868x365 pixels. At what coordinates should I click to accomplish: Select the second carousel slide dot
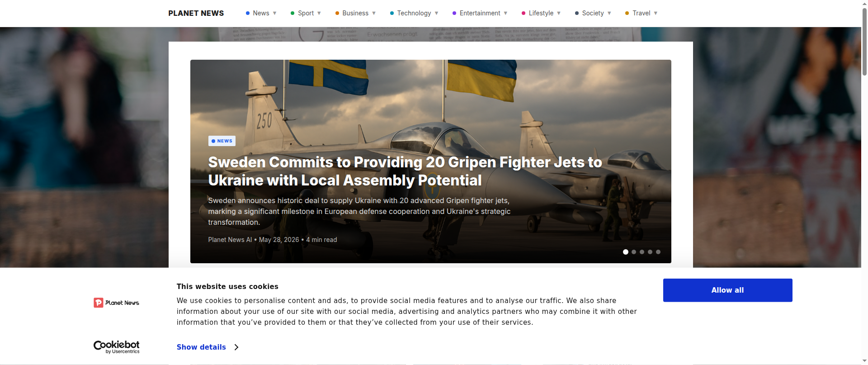pyautogui.click(x=634, y=252)
